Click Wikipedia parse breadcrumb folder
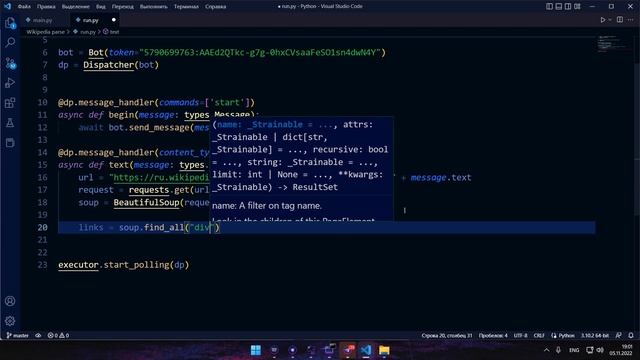Screen dimensions: 640x360 [45, 31]
